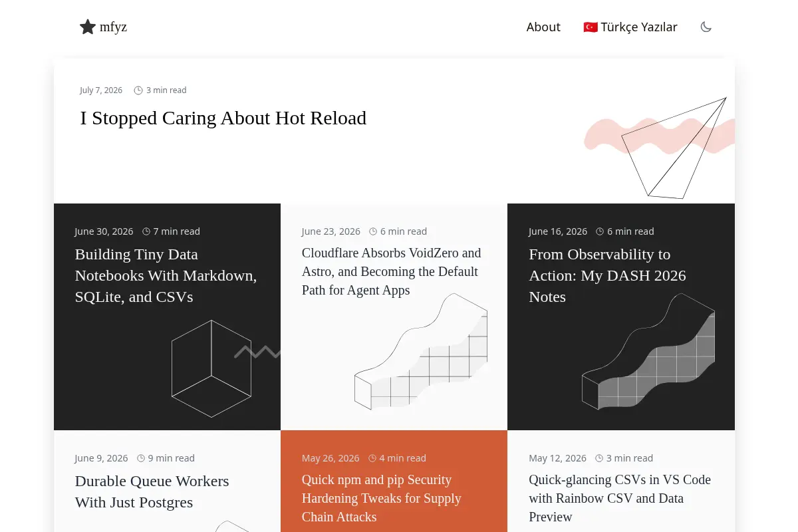This screenshot has height=532, width=798.
Task: Open the Quick-glancing CSVs in VS Code article
Action: point(620,498)
